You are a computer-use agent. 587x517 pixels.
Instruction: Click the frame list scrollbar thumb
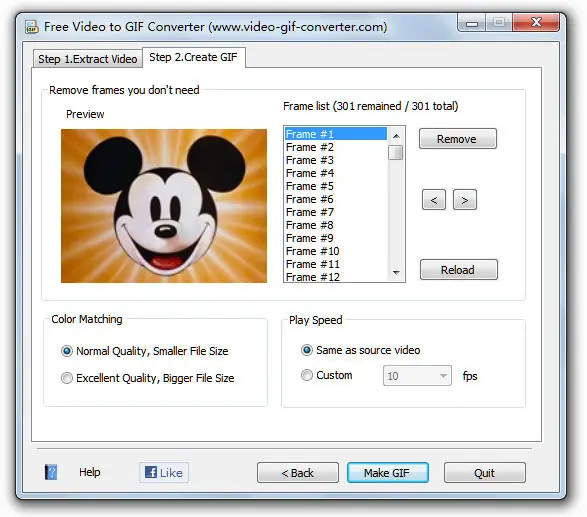tap(396, 152)
